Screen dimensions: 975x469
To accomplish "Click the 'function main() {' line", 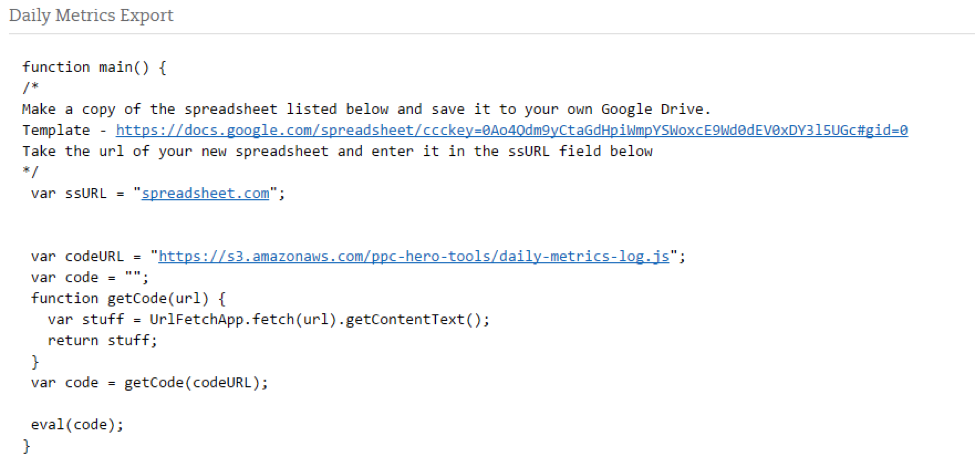I will point(95,67).
